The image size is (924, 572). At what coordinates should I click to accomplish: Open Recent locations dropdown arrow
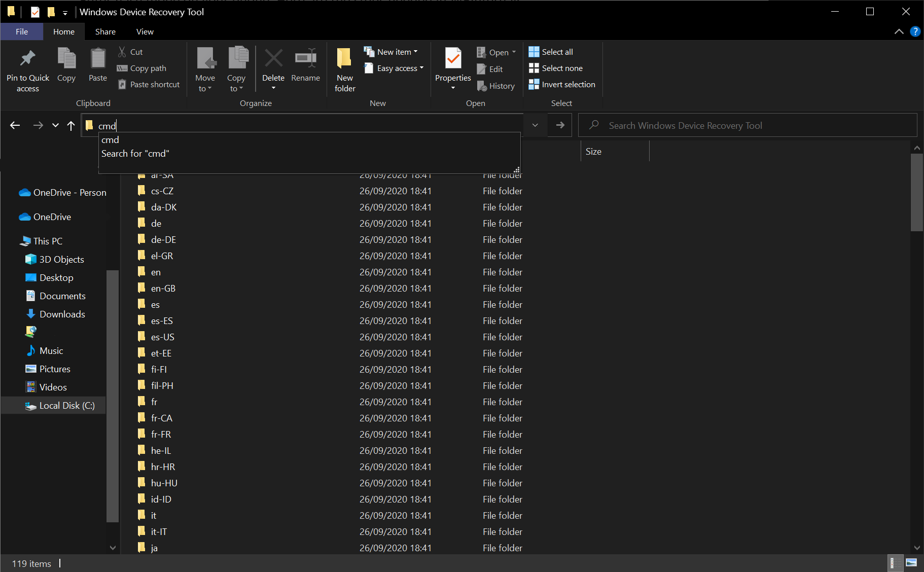(55, 125)
